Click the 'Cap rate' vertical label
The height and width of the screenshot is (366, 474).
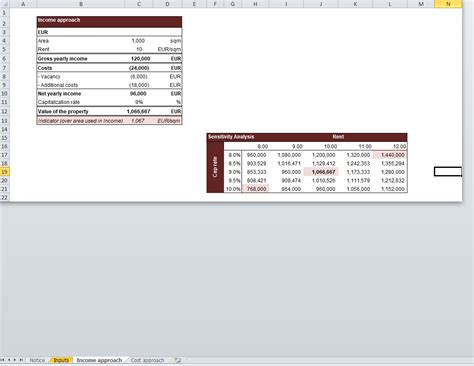pos(215,167)
